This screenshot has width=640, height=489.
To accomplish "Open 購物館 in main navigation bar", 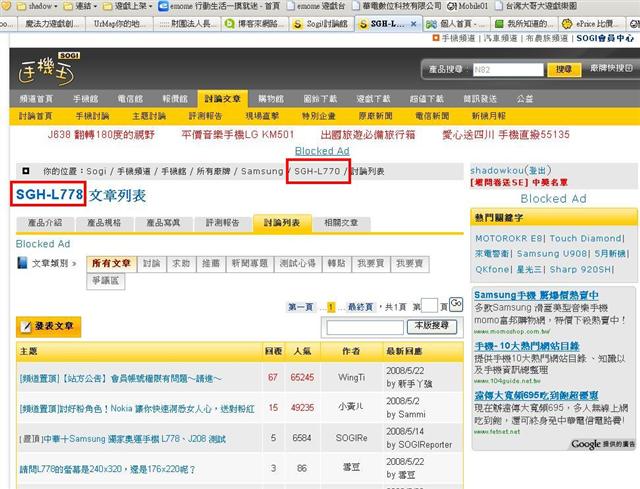I will coord(271,99).
